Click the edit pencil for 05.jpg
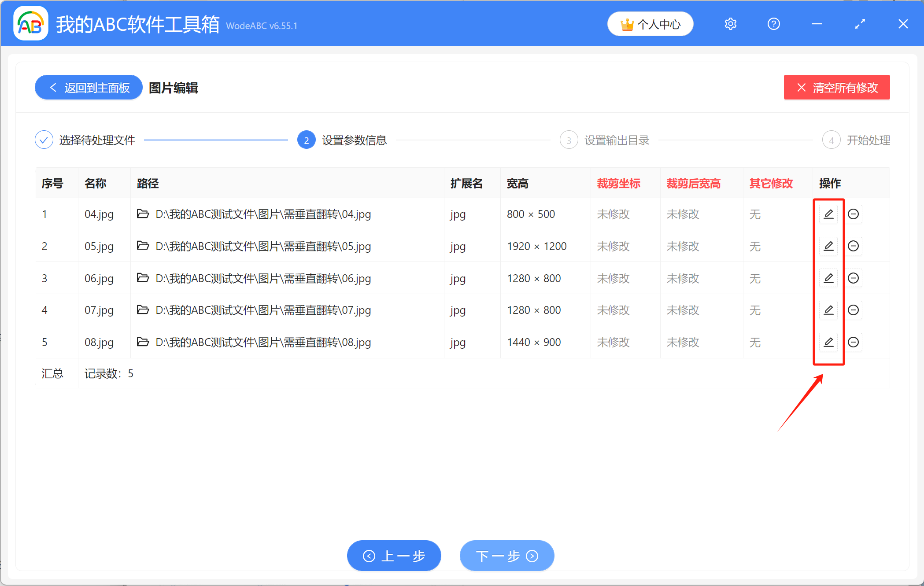This screenshot has width=924, height=586. (x=828, y=246)
